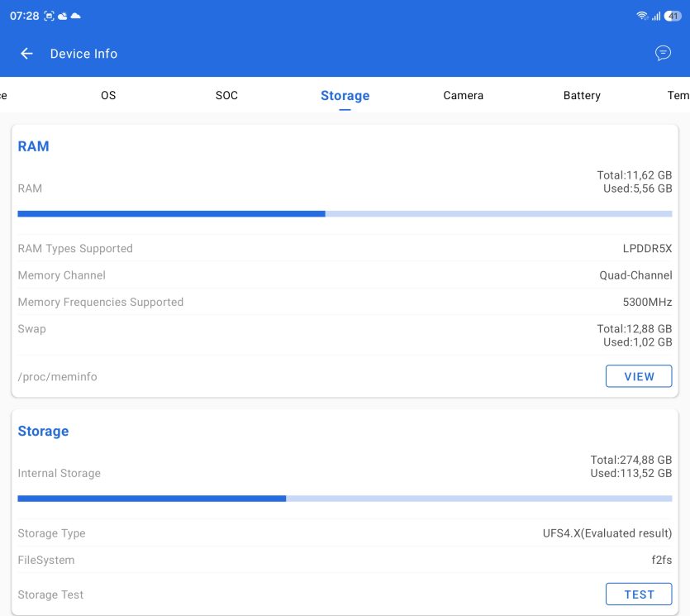Viewport: 690px width, 616px height.
Task: Open the Battery tab
Action: [x=582, y=96]
